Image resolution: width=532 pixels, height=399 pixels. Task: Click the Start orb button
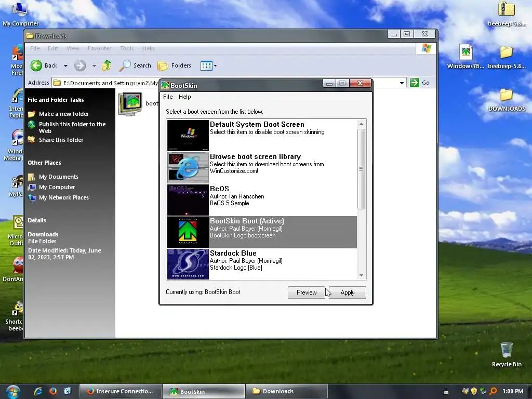(12, 392)
